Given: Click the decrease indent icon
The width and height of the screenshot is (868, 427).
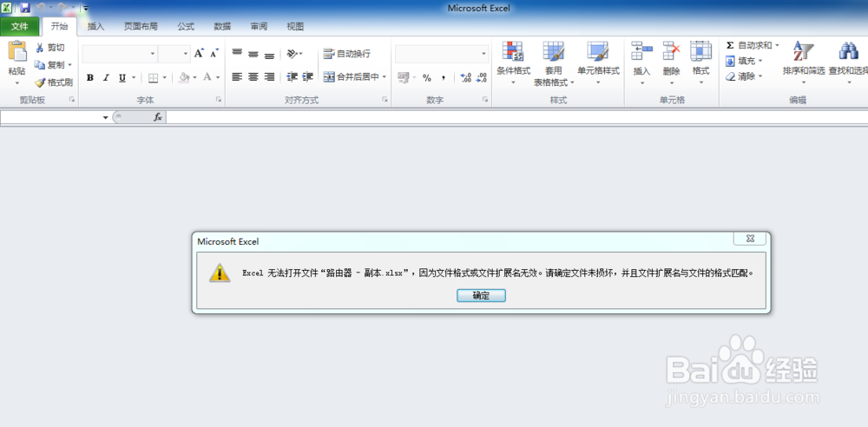Looking at the screenshot, I should click(293, 77).
